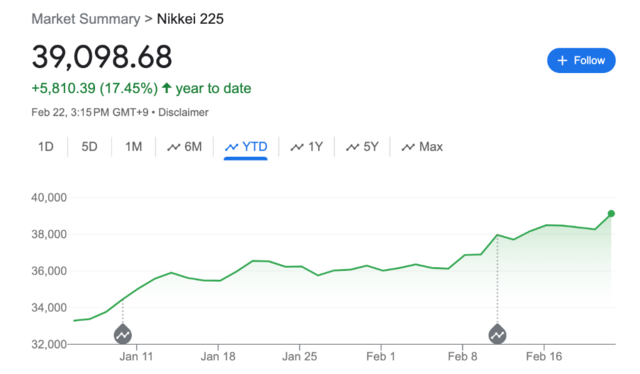Click the chart icon beside Max
Image resolution: width=640 pixels, height=374 pixels.
tap(408, 147)
